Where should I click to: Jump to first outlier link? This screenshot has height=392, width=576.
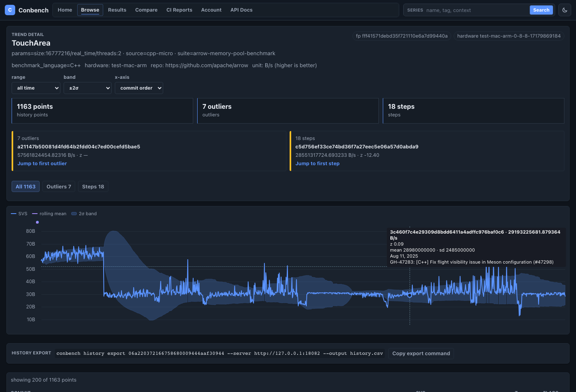(x=42, y=164)
